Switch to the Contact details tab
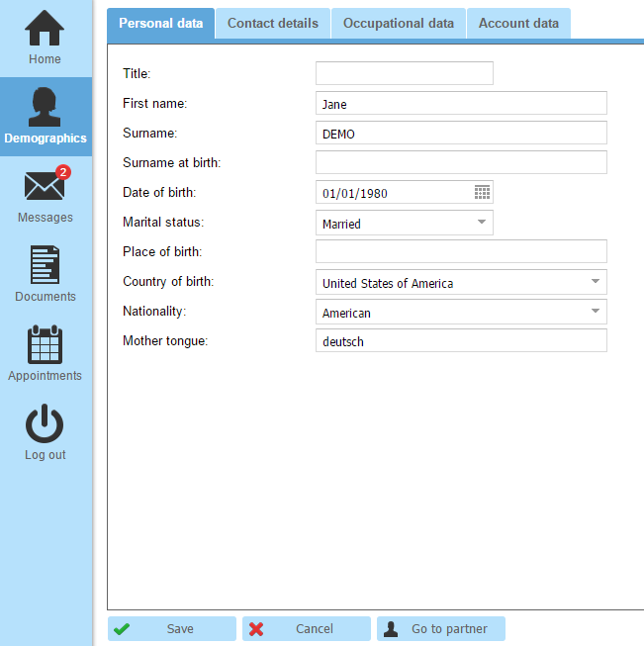644x646 pixels. pyautogui.click(x=273, y=23)
